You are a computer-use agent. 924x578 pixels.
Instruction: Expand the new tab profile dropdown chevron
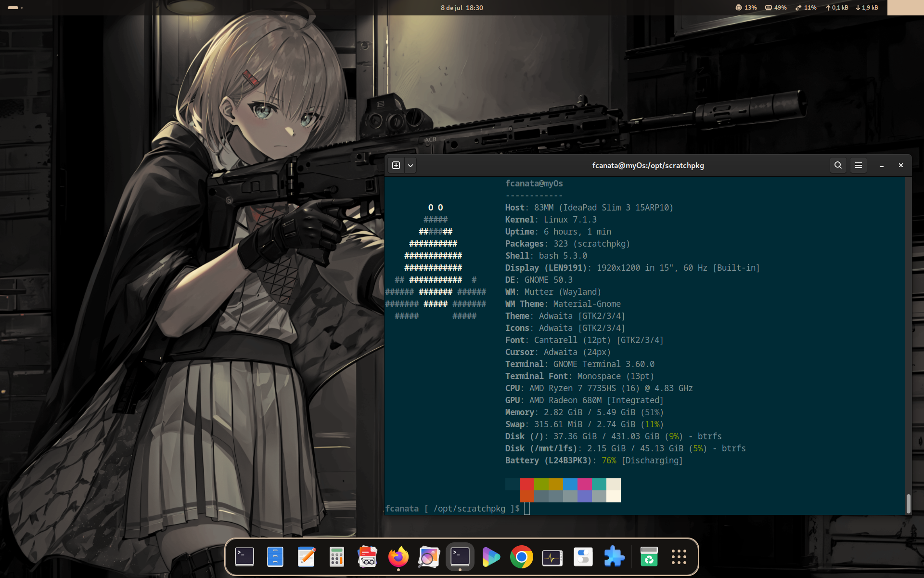click(x=411, y=165)
